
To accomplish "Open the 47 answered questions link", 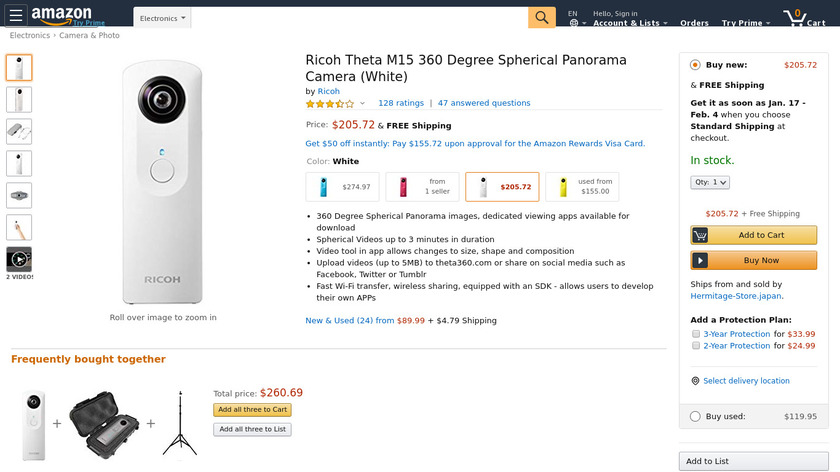I will pyautogui.click(x=484, y=103).
